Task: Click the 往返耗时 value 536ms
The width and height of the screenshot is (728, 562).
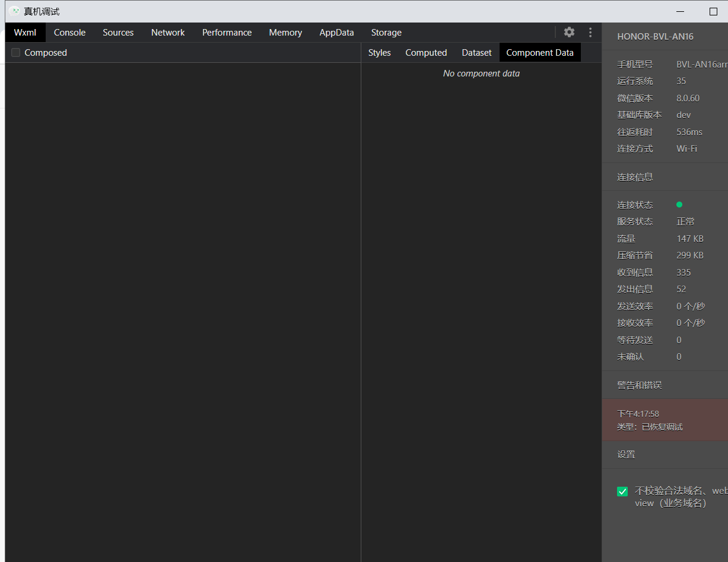Action: pyautogui.click(x=689, y=132)
